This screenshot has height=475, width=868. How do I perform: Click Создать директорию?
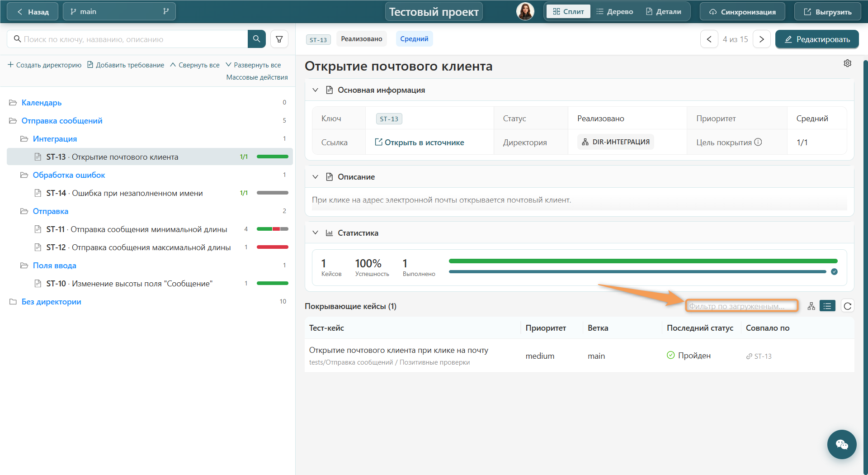[44, 65]
